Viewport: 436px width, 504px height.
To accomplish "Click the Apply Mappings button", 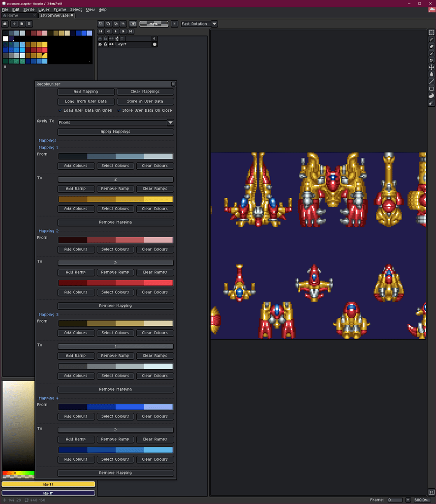I will point(116,132).
